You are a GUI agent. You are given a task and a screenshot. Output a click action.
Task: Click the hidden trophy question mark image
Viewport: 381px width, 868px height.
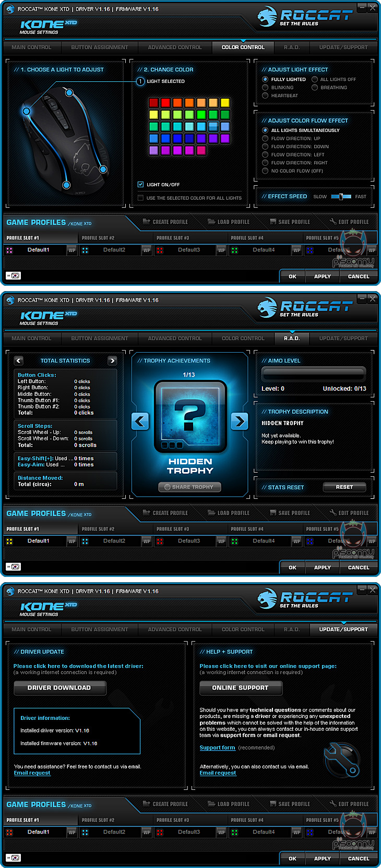click(x=190, y=416)
